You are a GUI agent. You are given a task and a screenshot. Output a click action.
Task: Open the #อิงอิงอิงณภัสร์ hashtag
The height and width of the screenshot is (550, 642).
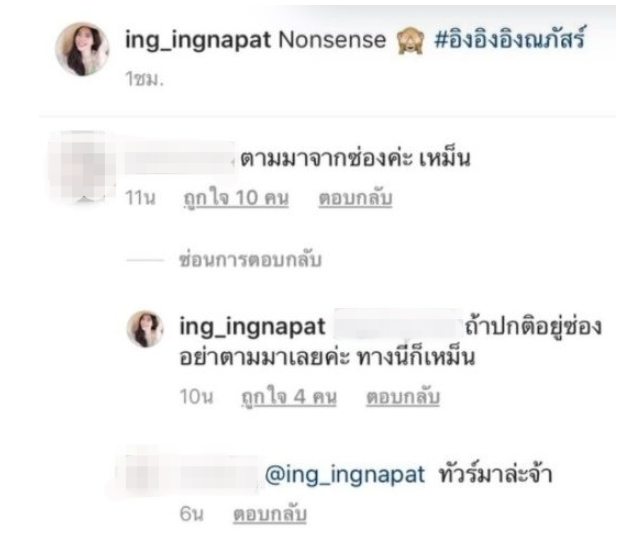click(x=510, y=39)
